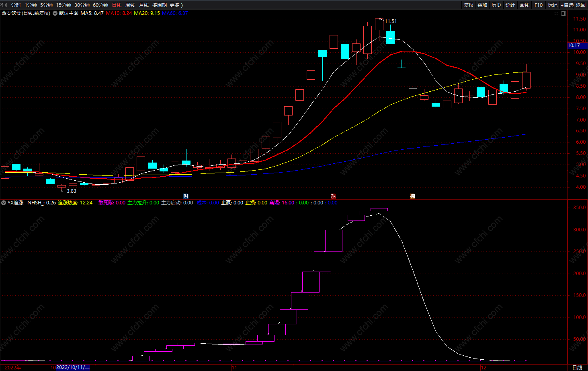Click the 11.51 high price label
Screen dimensions: 588x371
391,21
